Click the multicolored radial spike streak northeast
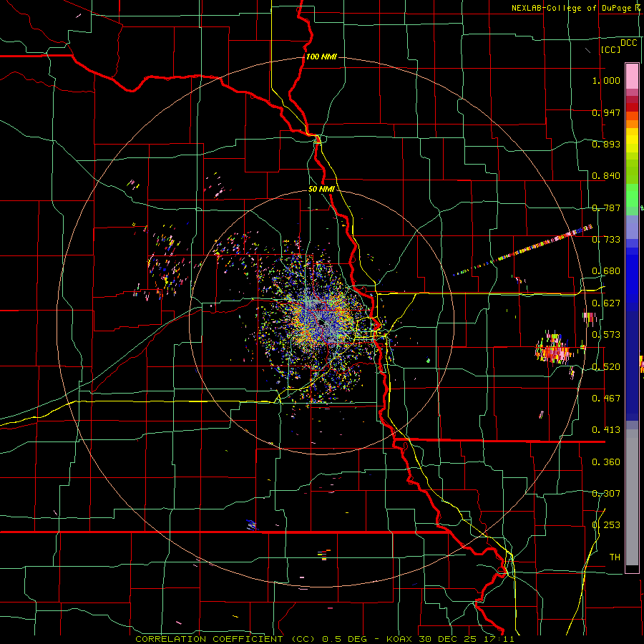 click(522, 250)
